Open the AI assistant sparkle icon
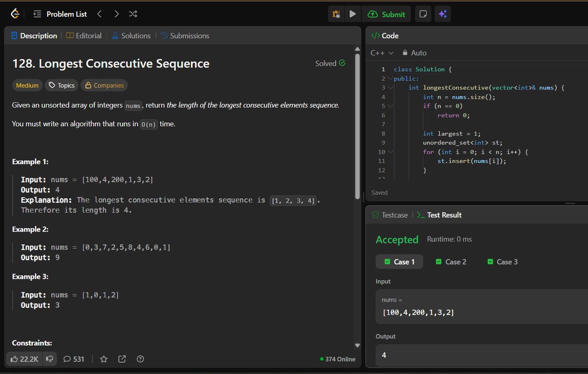 (442, 14)
